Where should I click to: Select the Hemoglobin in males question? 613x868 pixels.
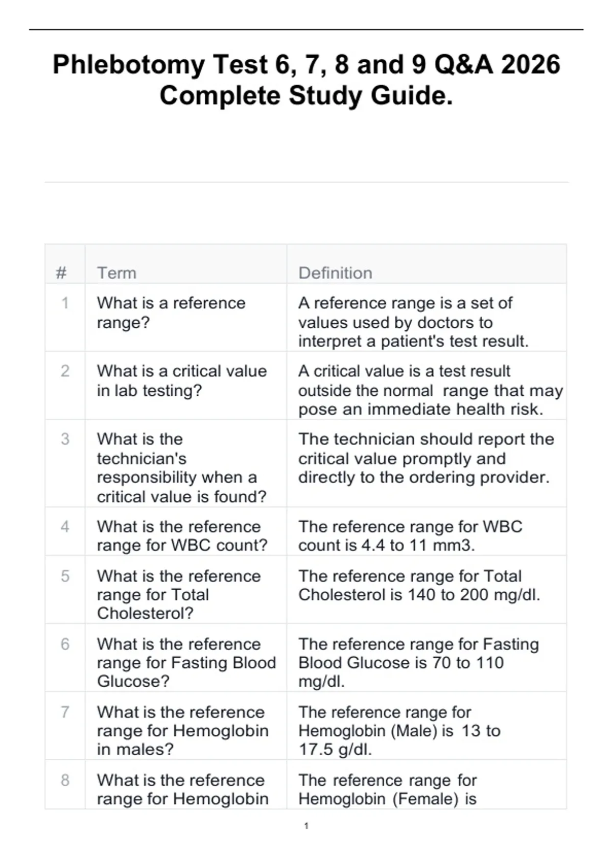(x=182, y=730)
